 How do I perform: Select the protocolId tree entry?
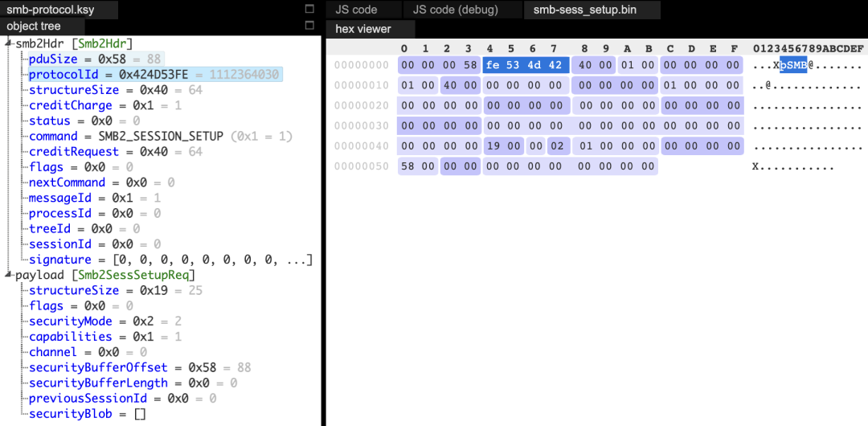155,74
